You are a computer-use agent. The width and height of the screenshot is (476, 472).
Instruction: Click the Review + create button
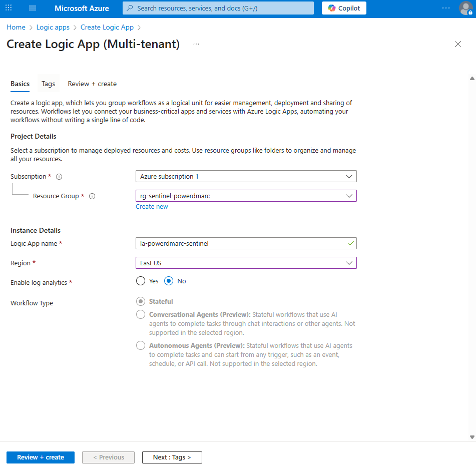click(41, 457)
